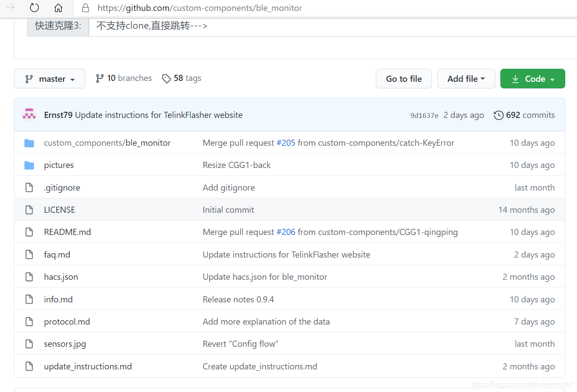Open the LICENSE file

60,210
